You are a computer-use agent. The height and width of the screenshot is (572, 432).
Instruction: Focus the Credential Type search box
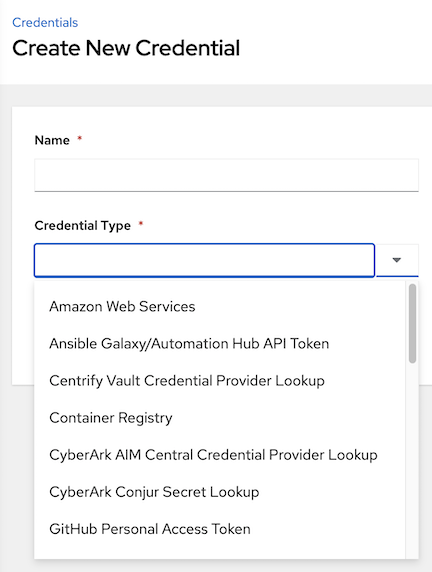pos(204,260)
